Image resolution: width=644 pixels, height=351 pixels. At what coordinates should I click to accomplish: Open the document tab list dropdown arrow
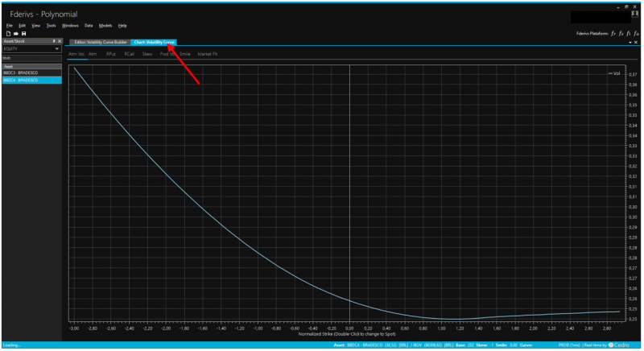pyautogui.click(x=630, y=42)
